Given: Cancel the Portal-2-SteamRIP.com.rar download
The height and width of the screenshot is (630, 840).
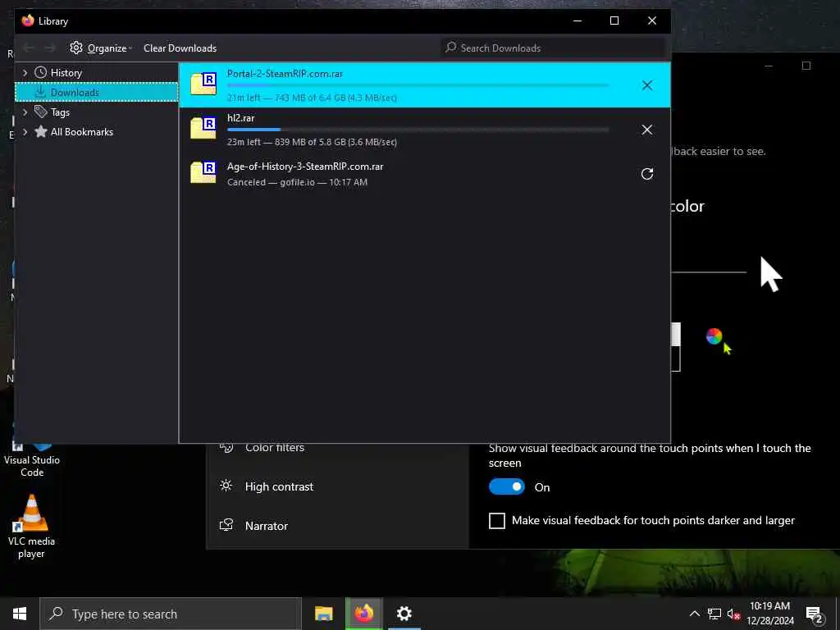Looking at the screenshot, I should pos(646,85).
